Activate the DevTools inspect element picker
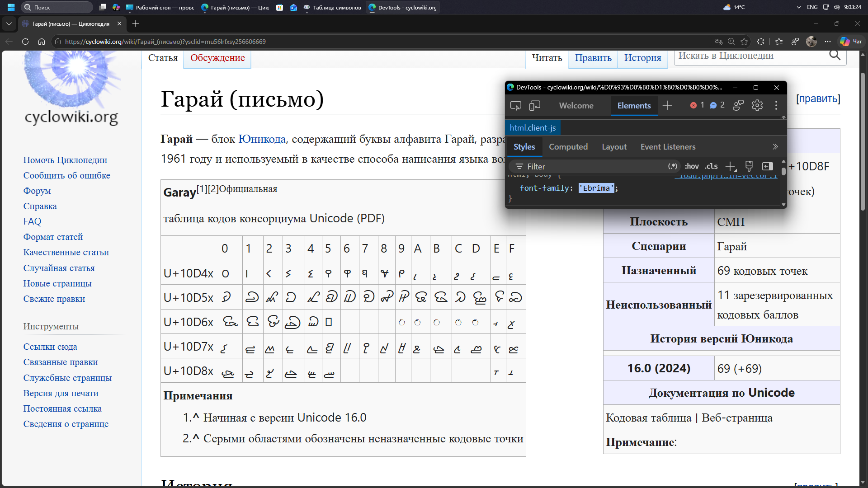Viewport: 868px width, 488px height. tap(515, 105)
